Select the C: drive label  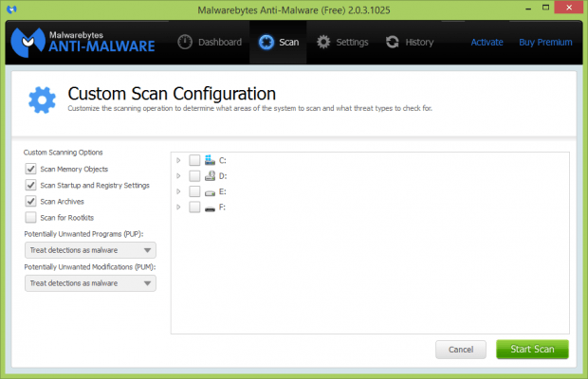(x=223, y=161)
